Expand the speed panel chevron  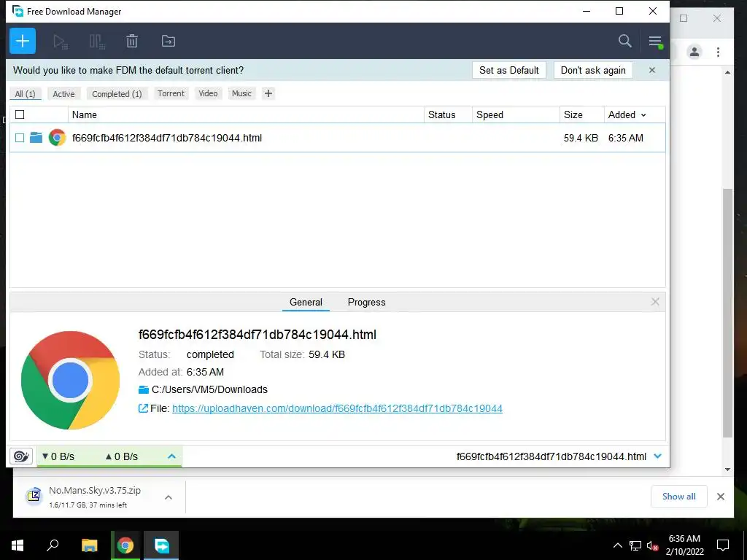[172, 456]
